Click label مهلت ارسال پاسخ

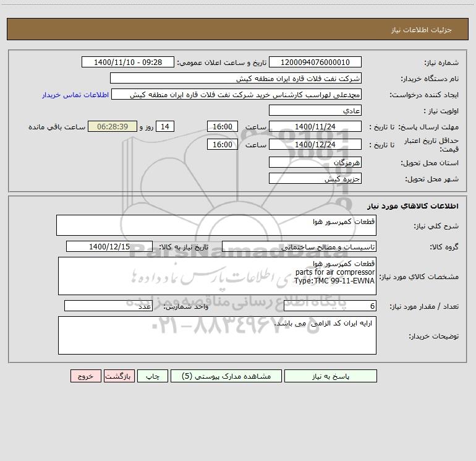tap(428, 127)
